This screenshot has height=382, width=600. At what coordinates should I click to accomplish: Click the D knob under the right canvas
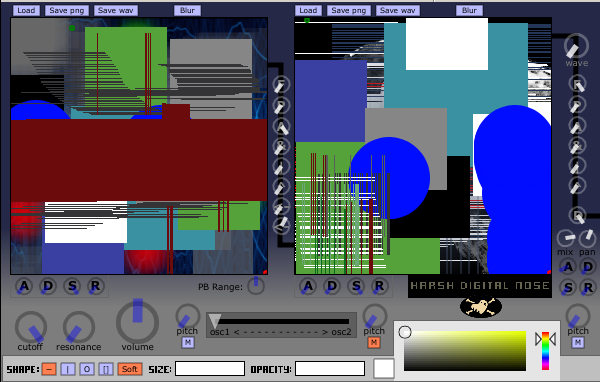click(332, 286)
